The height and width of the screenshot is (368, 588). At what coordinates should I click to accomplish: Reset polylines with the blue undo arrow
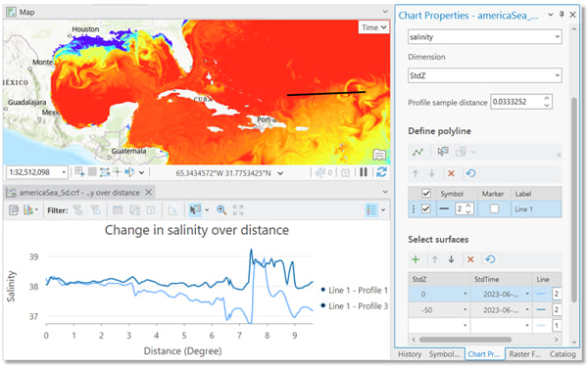click(470, 173)
